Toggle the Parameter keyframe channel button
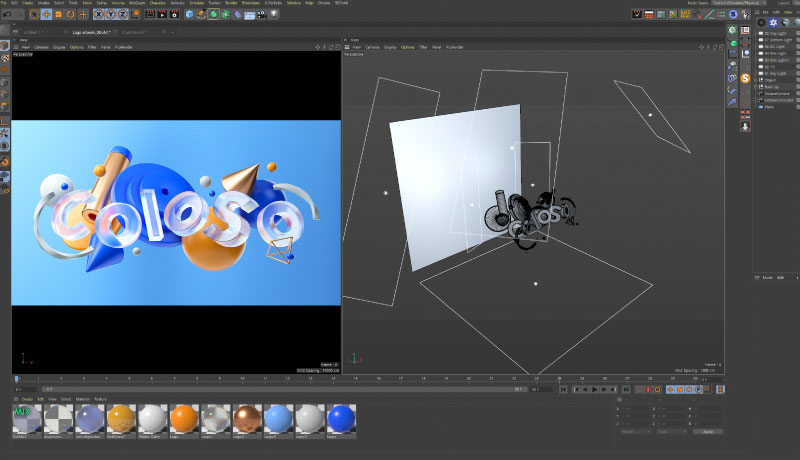Viewport: 800px width, 460px height. tap(698, 390)
